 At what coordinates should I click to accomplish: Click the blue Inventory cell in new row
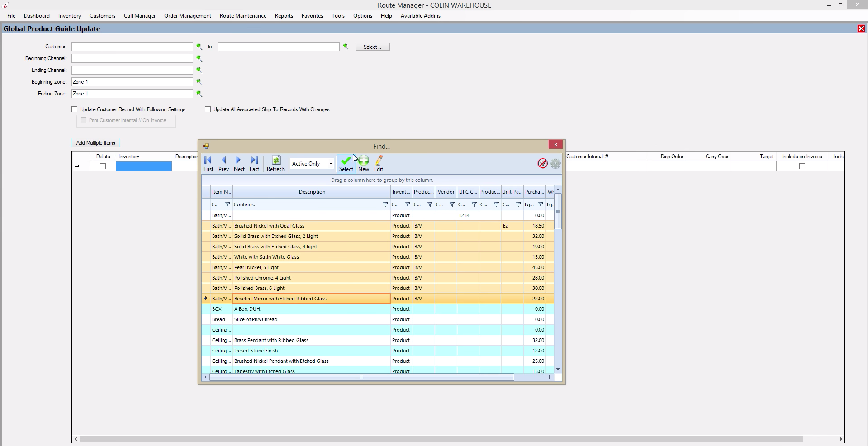[144, 166]
